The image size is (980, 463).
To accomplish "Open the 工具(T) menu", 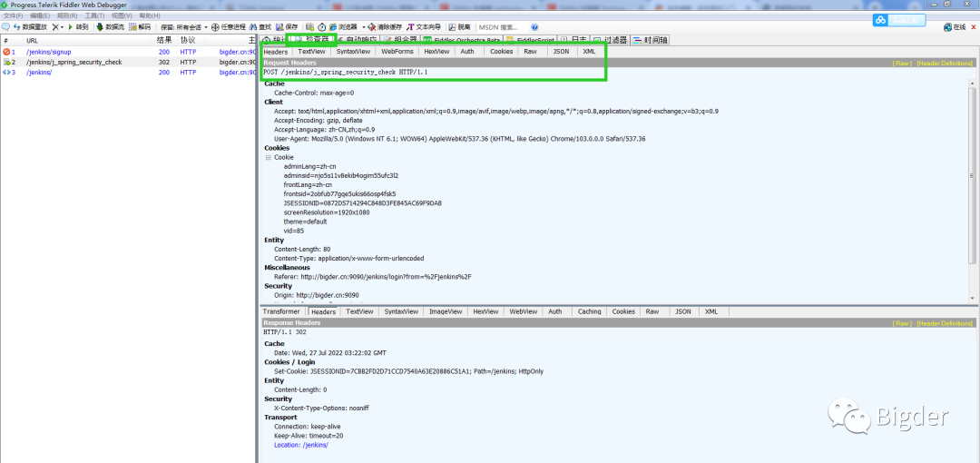I will point(94,15).
